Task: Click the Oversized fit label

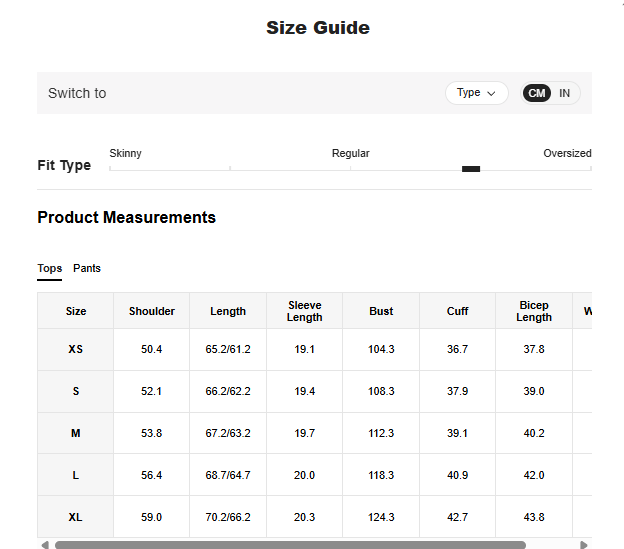Action: 567,153
